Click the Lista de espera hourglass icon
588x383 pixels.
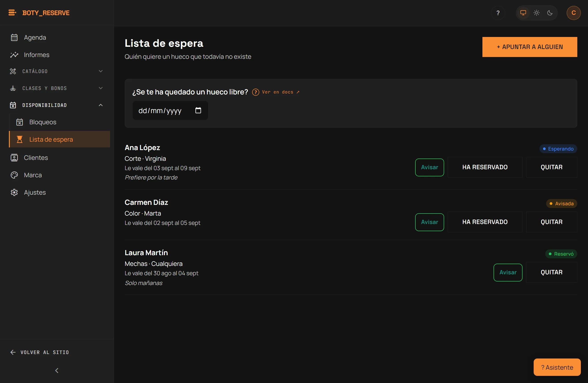click(x=20, y=139)
